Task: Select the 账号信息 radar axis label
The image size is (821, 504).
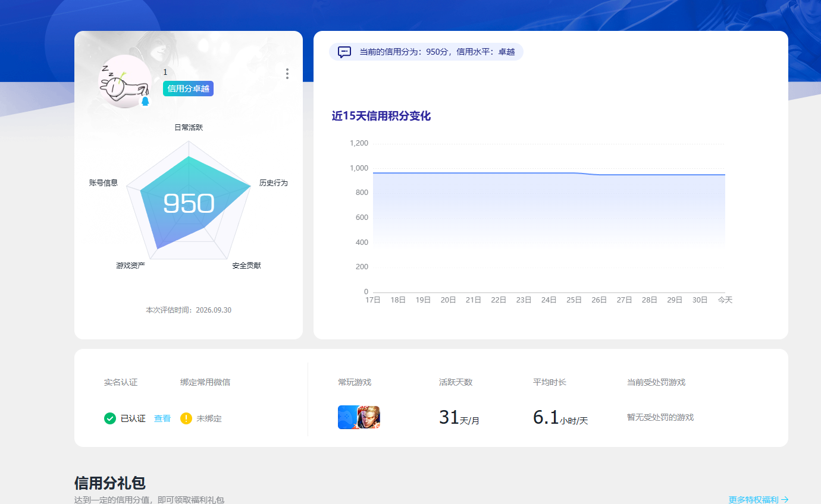Action: 104,183
